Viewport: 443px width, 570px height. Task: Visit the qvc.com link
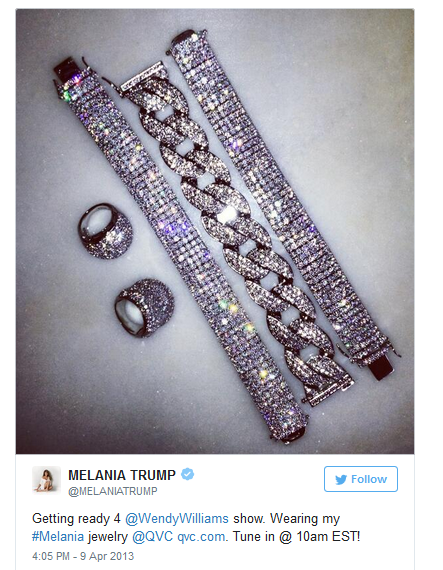click(201, 537)
